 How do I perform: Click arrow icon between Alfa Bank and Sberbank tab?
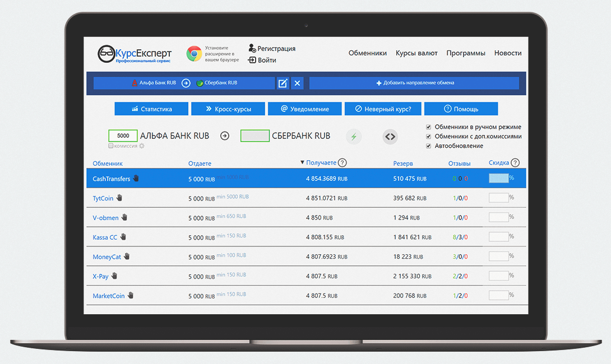pyautogui.click(x=186, y=83)
